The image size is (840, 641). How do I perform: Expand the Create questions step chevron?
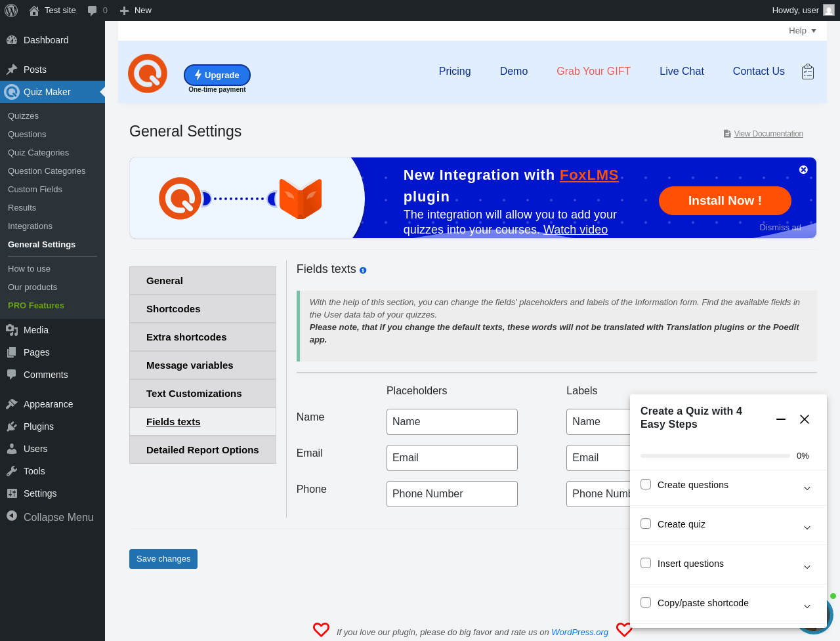tap(807, 488)
